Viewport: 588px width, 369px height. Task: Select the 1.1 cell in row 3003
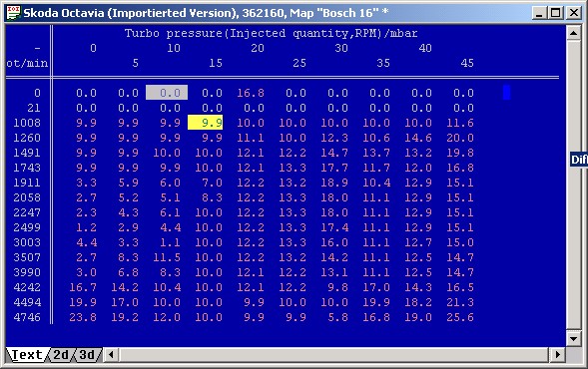tap(171, 242)
